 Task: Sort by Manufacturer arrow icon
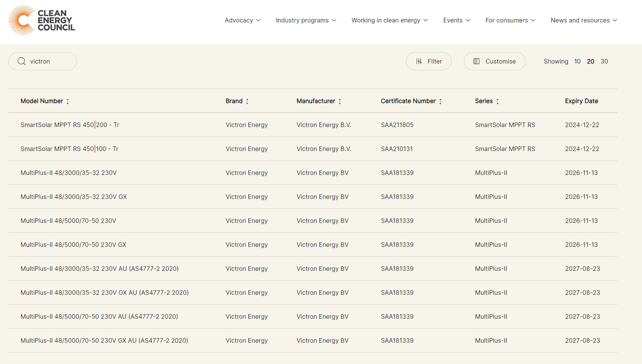[340, 101]
